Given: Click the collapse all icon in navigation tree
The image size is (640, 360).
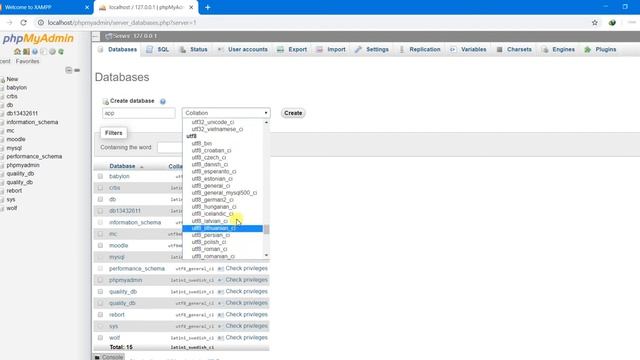Looking at the screenshot, I should click(x=69, y=70).
